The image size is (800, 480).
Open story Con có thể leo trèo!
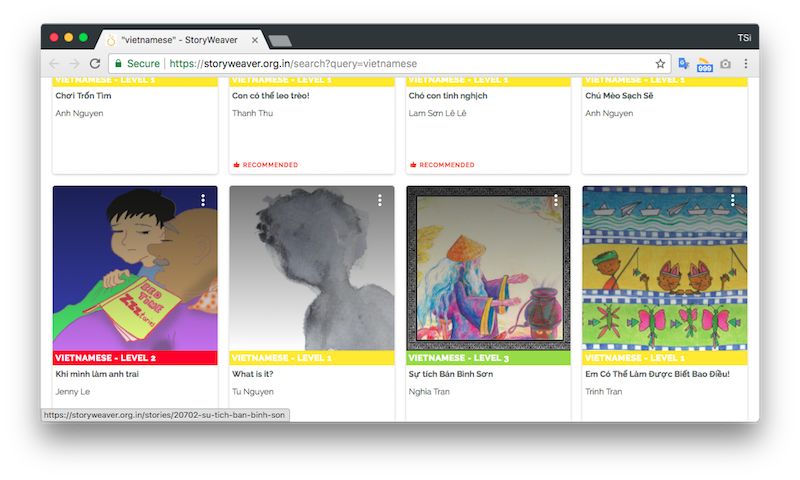(270, 95)
